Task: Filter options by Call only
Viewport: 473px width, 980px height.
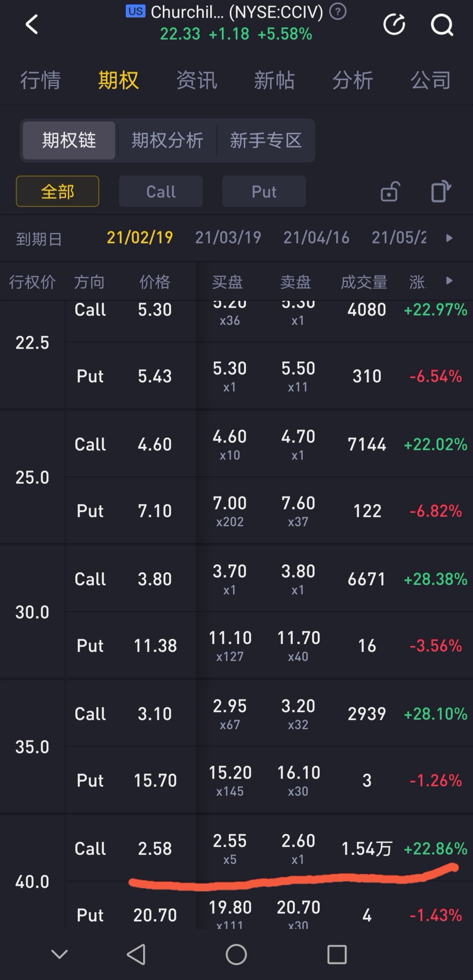Action: pos(161,192)
